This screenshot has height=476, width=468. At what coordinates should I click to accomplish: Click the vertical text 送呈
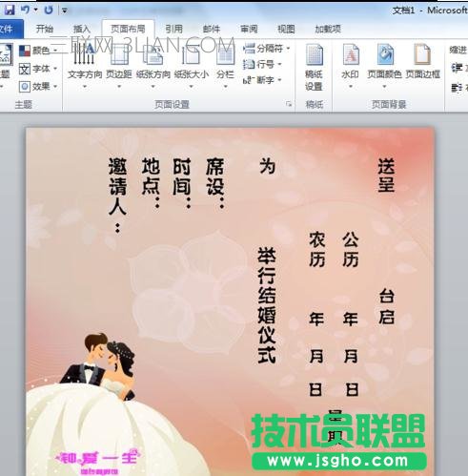pyautogui.click(x=386, y=176)
